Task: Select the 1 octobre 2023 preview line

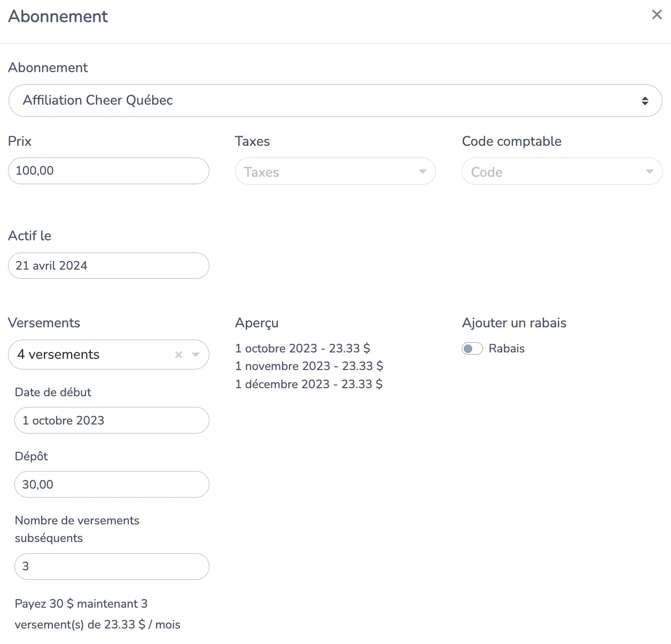Action: pos(302,348)
